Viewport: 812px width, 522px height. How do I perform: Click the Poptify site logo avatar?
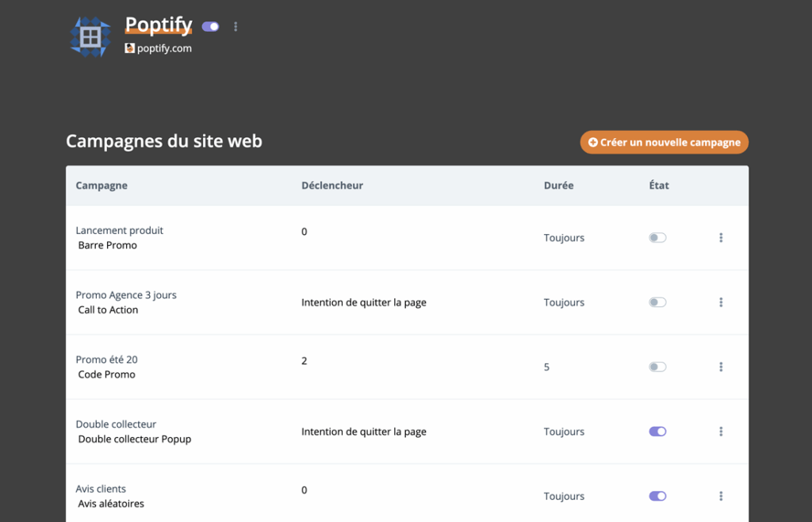90,37
